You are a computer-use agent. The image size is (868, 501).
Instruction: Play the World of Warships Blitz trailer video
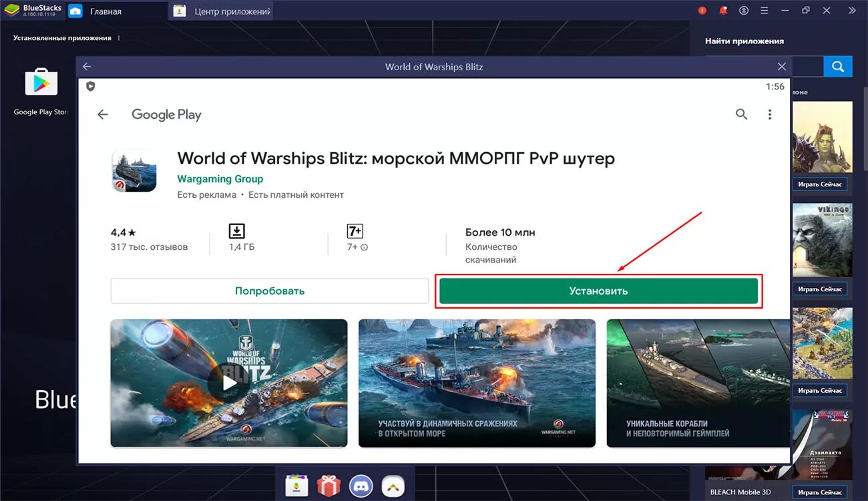(229, 383)
